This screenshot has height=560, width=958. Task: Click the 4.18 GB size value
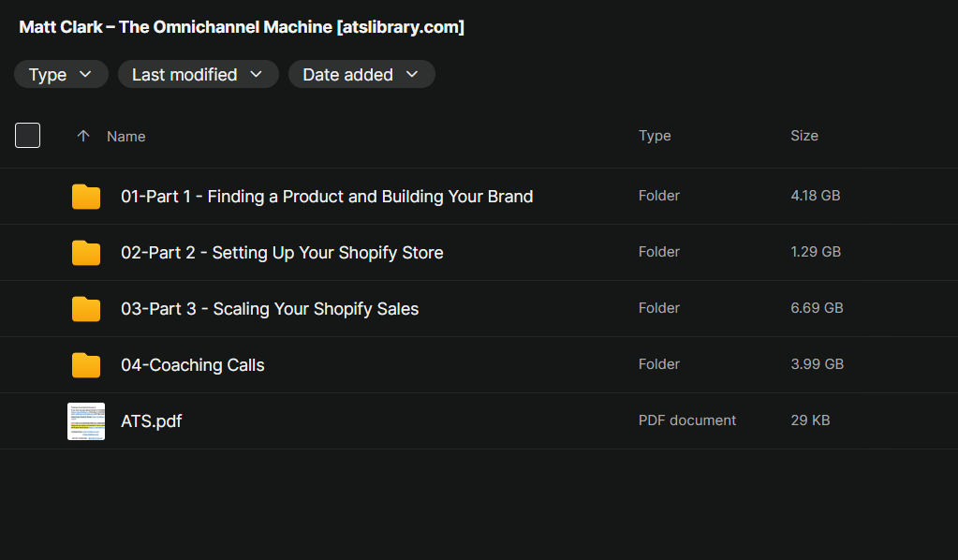tap(815, 196)
